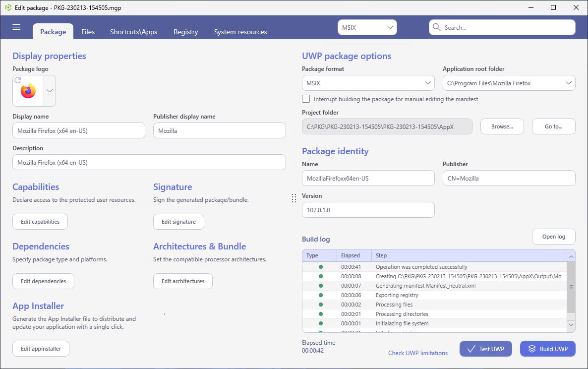Open the build log file
This screenshot has width=588, height=369.
click(553, 237)
